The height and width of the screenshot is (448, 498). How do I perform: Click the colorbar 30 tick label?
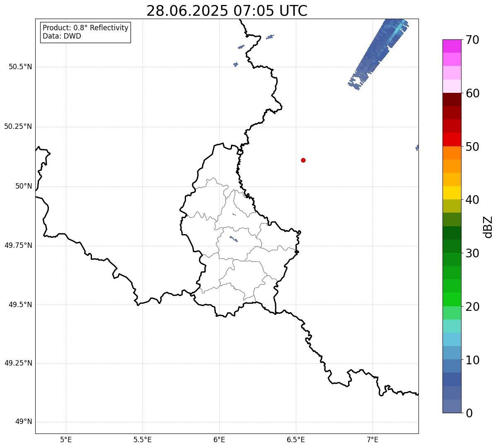click(x=472, y=253)
